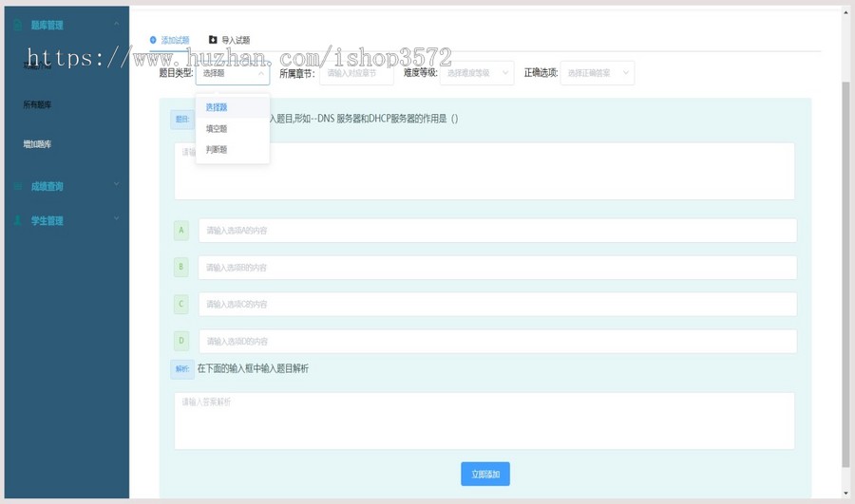Screen dimensions: 855x504
Task: Focus the option B input field
Action: [497, 268]
